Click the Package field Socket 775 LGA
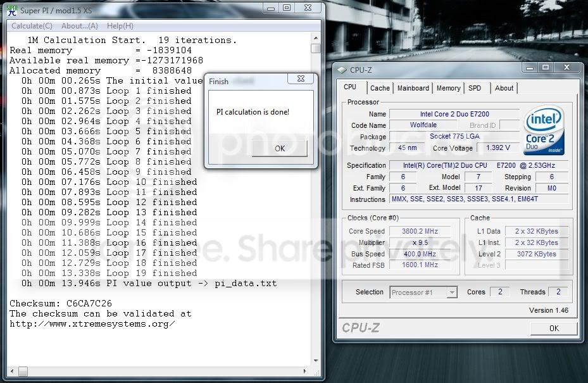The height and width of the screenshot is (383, 588). (x=454, y=136)
